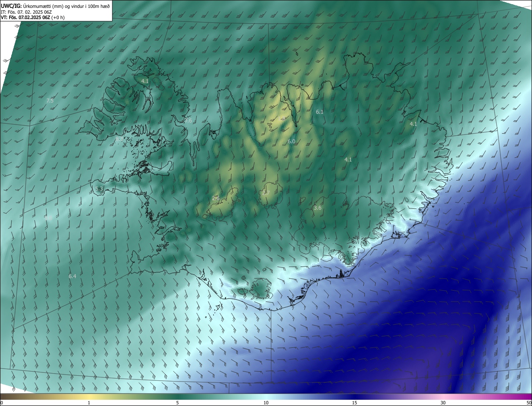The width and height of the screenshot is (532, 406).
Task: Click the 30 tick on the color scale
Action: [x=443, y=403]
